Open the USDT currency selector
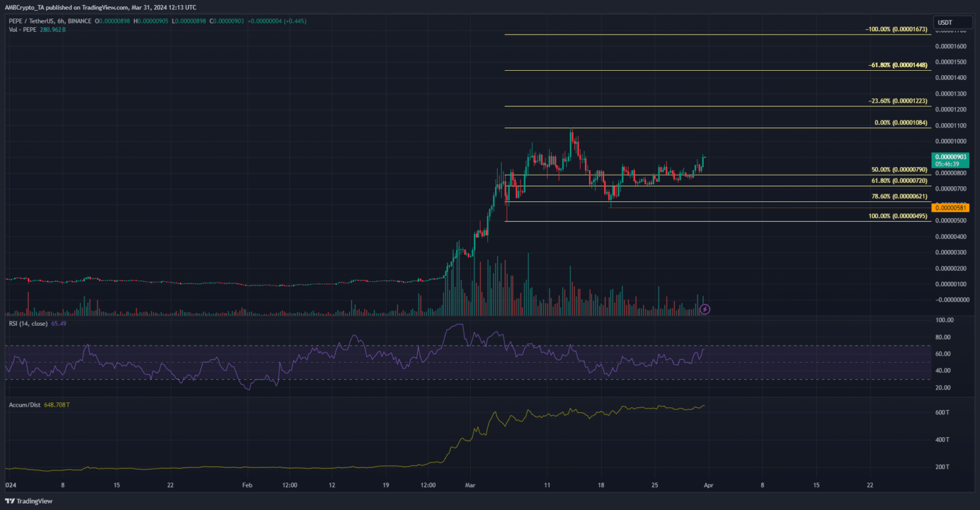 point(944,23)
